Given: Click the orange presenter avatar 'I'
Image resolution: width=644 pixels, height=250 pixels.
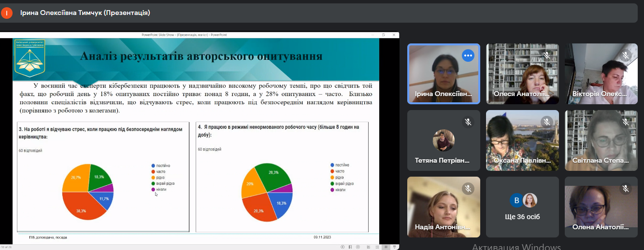Looking at the screenshot, I should (7, 13).
